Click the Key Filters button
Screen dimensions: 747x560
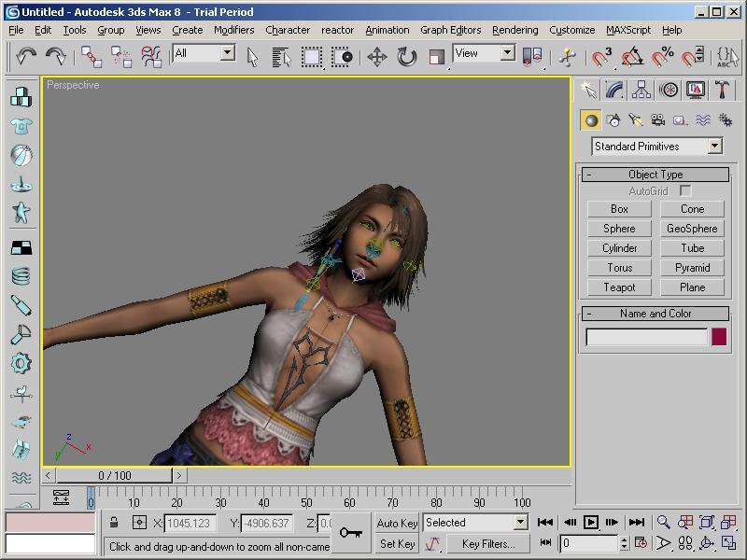pyautogui.click(x=487, y=543)
